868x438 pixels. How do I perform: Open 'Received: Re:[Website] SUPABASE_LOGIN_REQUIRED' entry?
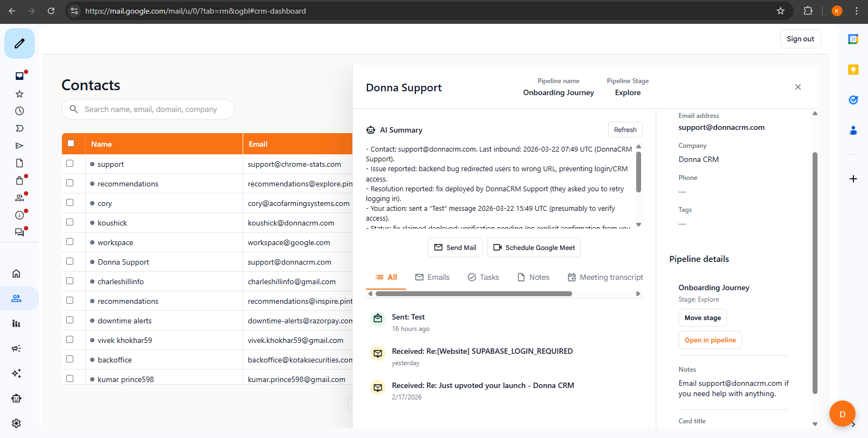click(482, 351)
